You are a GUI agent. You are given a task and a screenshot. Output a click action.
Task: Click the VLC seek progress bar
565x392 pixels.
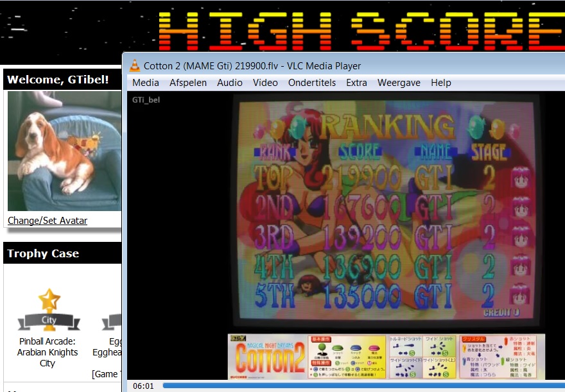363,386
